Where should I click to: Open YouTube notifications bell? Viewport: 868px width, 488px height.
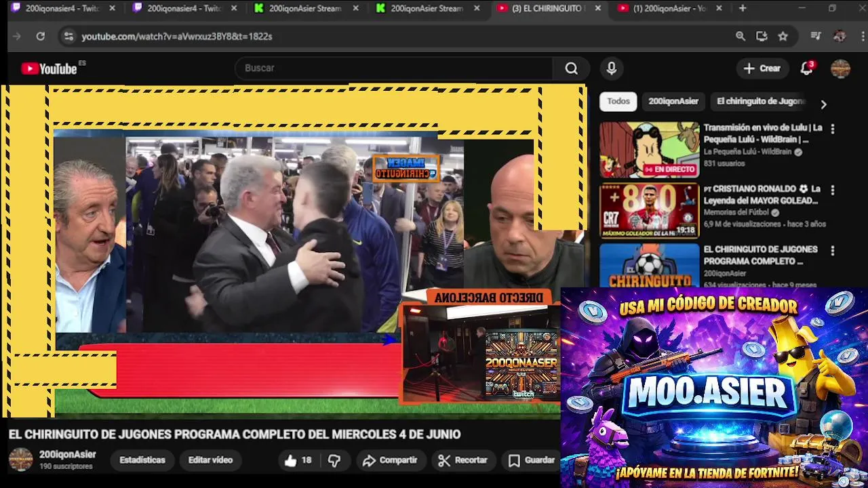[806, 68]
